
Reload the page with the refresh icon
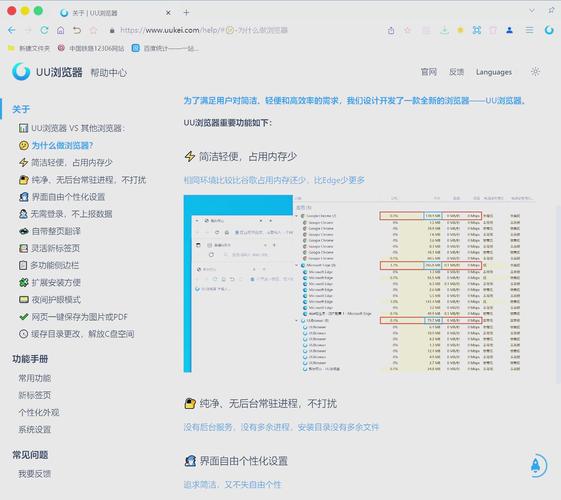[44, 30]
